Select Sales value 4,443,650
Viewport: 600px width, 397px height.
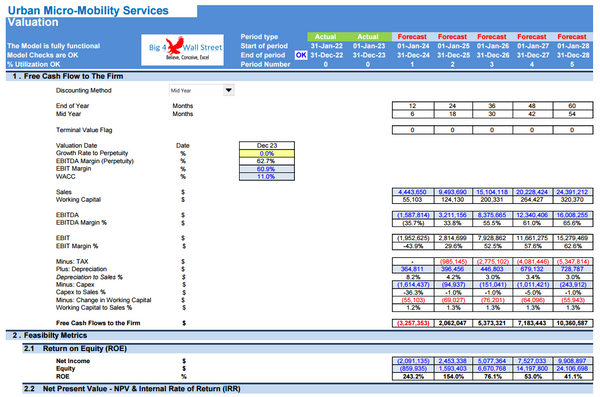pyautogui.click(x=412, y=192)
